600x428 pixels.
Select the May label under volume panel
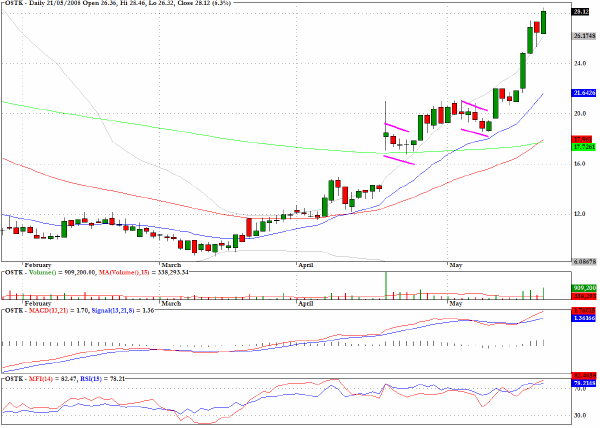click(x=456, y=304)
